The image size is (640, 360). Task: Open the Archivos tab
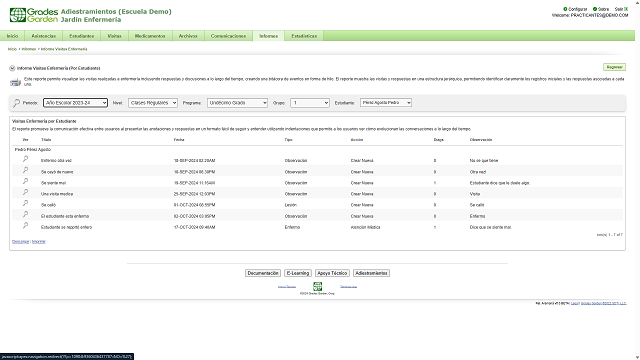188,36
